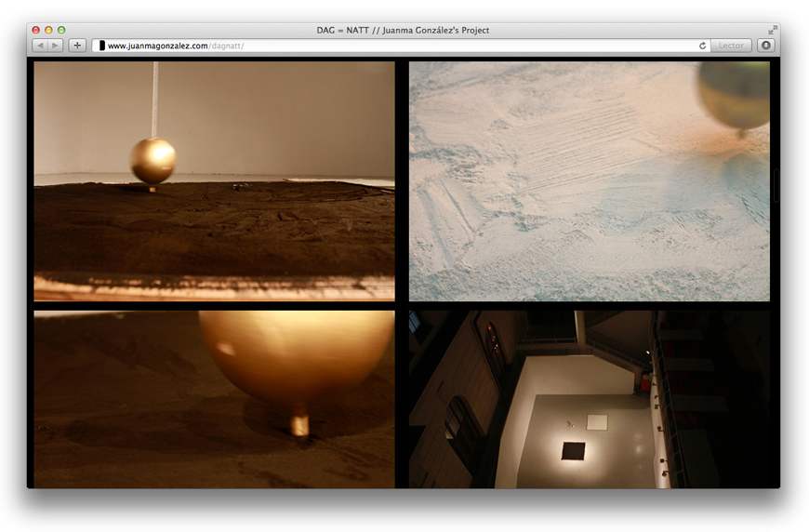Toggle the Lector reader view button
Screen dimensions: 809x532
pyautogui.click(x=731, y=46)
